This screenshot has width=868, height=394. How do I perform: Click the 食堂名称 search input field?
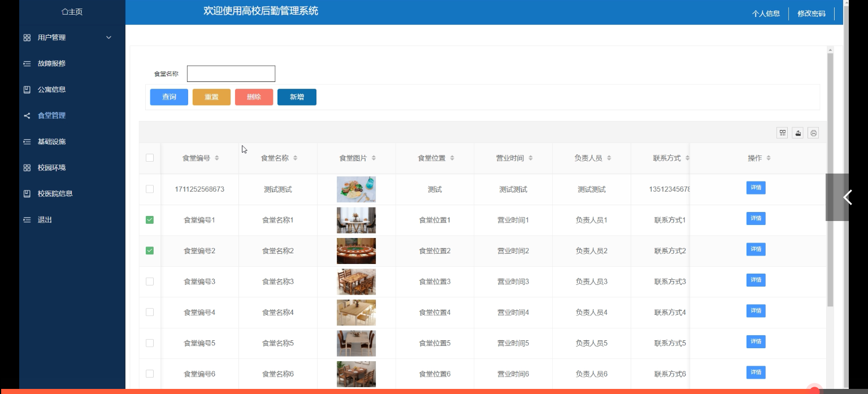click(x=231, y=73)
